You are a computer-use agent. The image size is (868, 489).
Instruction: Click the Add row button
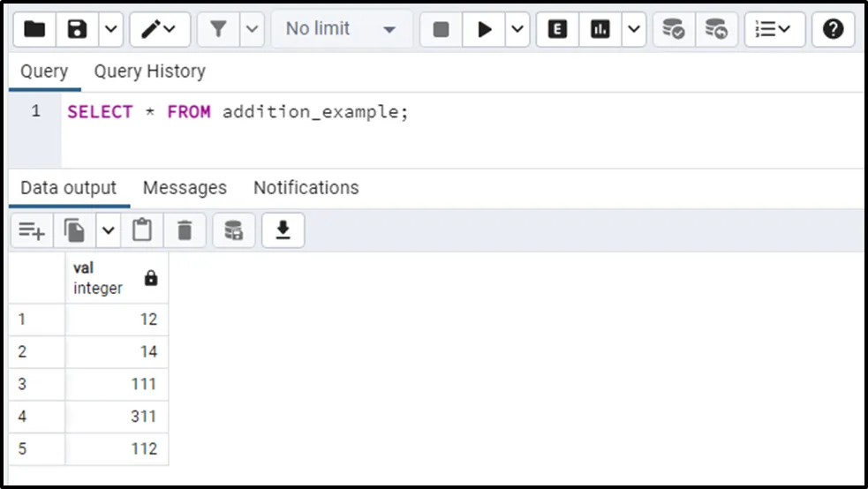(32, 230)
